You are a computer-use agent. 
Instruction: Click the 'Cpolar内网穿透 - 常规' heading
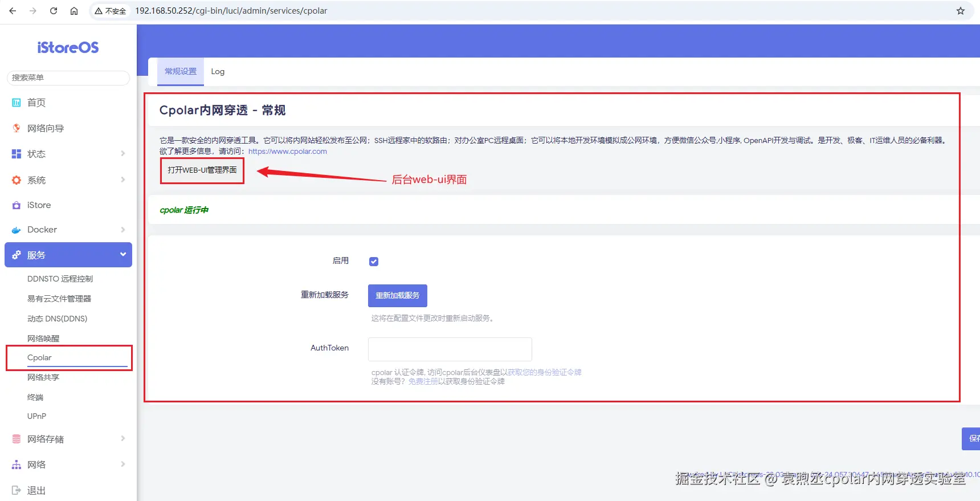[x=222, y=110]
